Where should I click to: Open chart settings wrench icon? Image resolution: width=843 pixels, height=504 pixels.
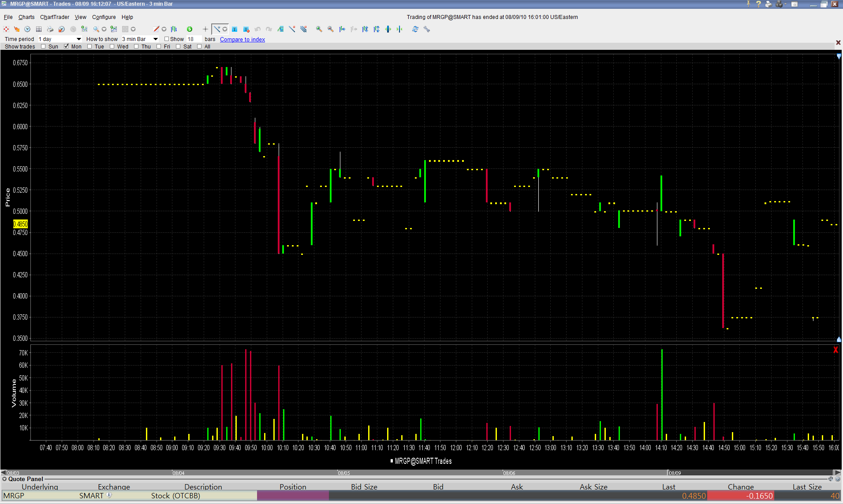tap(426, 29)
